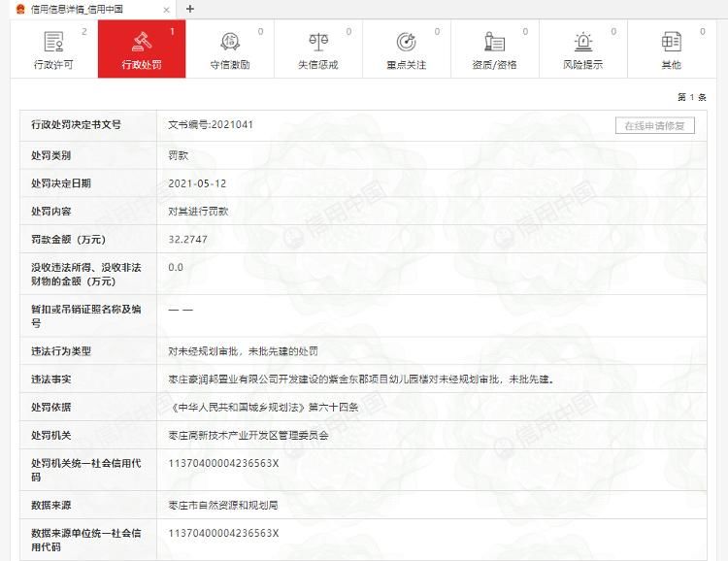
Task: Open the 资质/资格 certificate icon
Action: (494, 42)
